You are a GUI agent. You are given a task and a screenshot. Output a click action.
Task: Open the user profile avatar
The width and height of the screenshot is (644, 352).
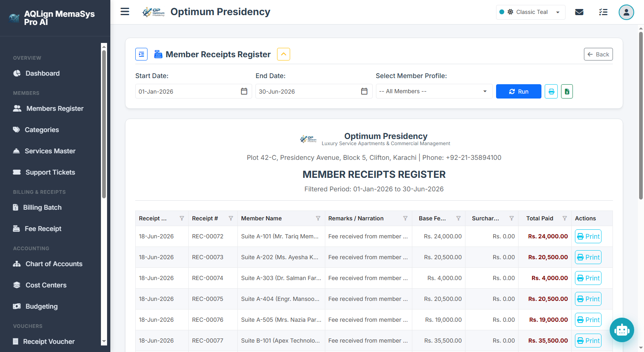[626, 12]
